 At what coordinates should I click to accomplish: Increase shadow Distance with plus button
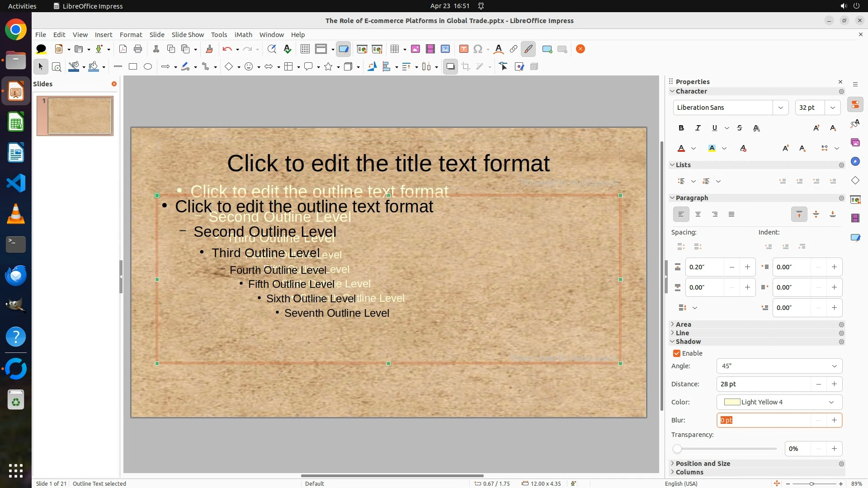pos(834,384)
